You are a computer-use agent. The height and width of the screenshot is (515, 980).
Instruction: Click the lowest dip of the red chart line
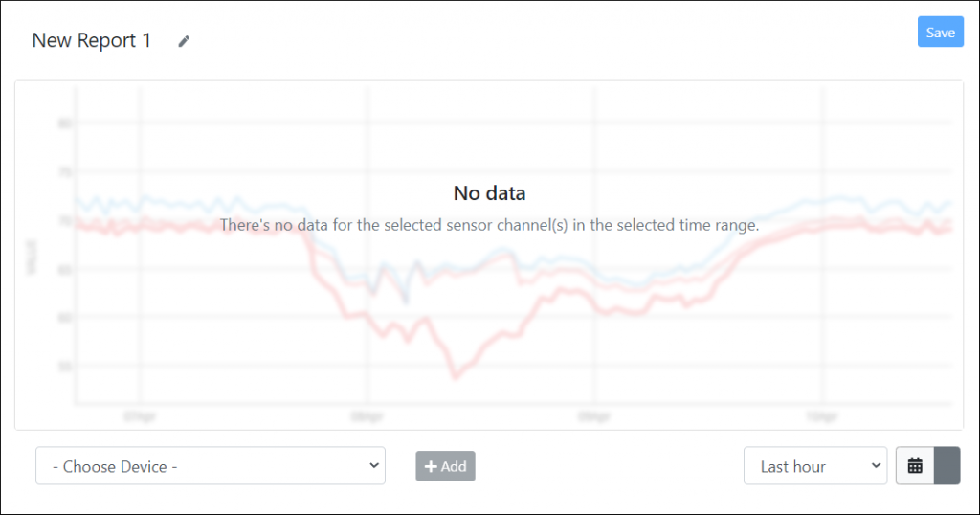point(456,375)
